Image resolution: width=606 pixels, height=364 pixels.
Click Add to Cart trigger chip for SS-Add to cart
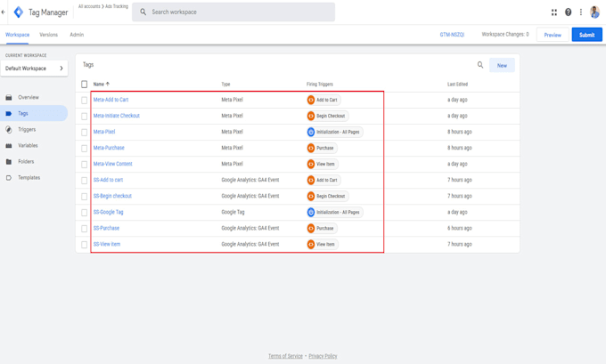[323, 181]
